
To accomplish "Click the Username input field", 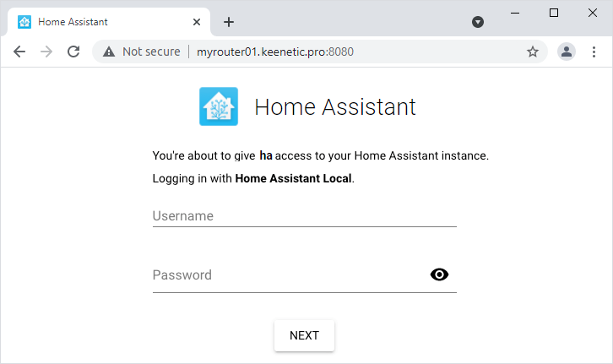I will click(304, 216).
